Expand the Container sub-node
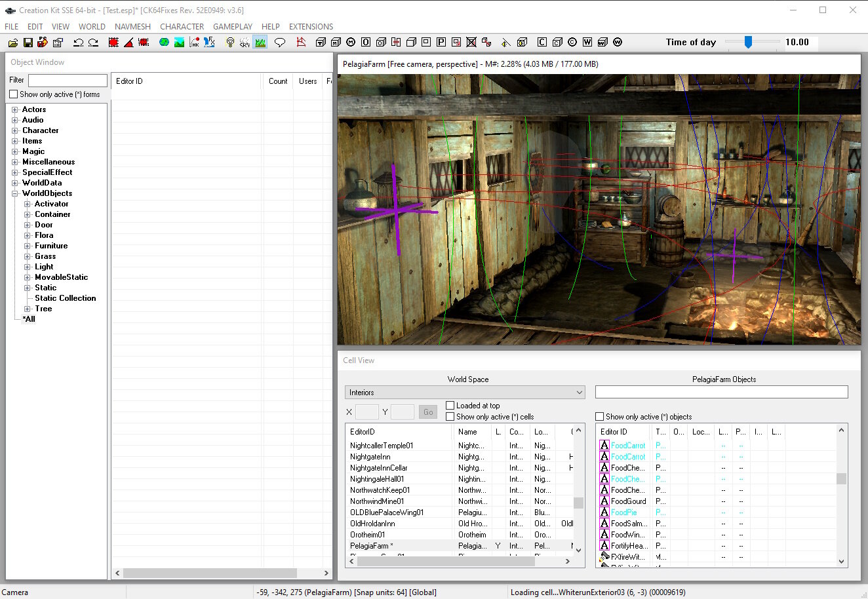 [28, 214]
